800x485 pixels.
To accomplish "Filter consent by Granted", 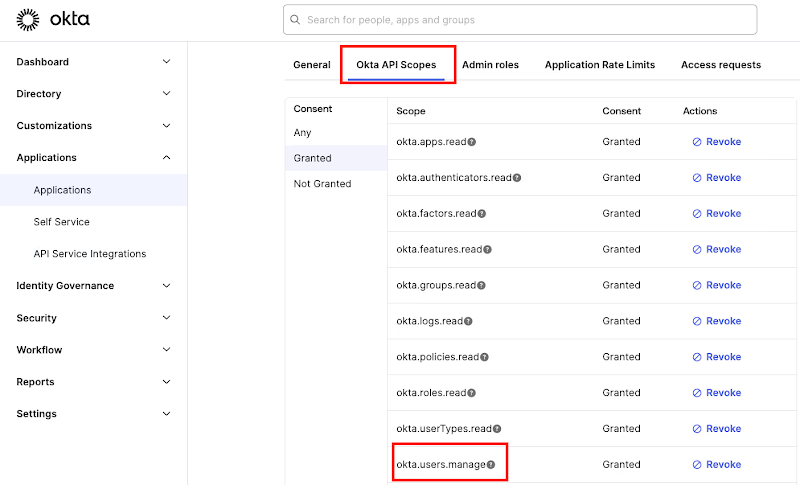I will tap(336, 158).
